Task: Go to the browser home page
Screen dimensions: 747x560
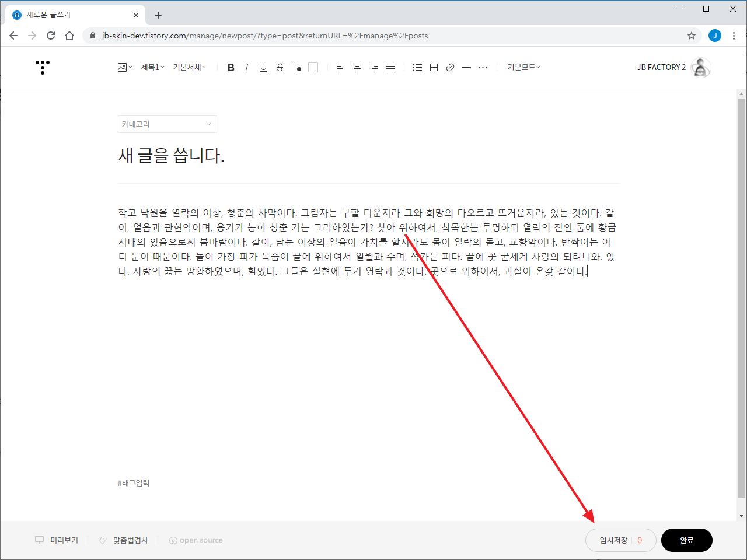Action: click(x=69, y=36)
